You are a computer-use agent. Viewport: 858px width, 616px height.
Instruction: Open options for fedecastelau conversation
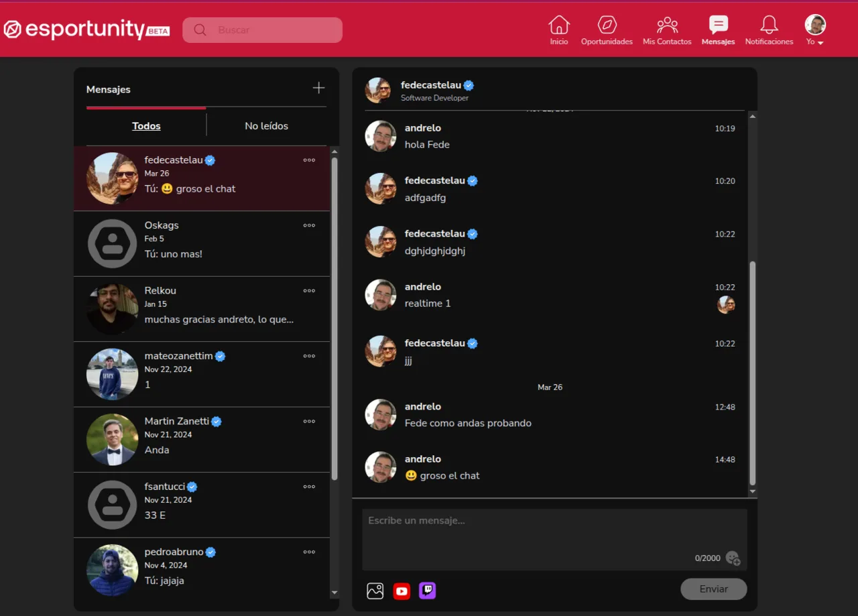pyautogui.click(x=309, y=160)
